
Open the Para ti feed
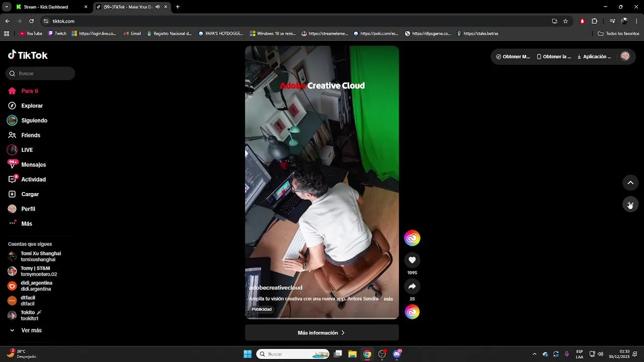click(x=23, y=91)
